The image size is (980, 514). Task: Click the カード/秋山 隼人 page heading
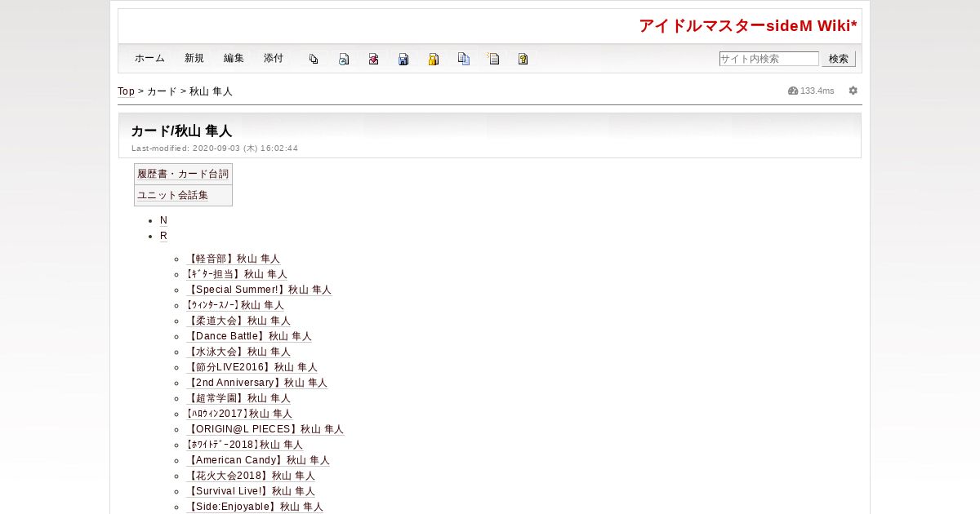pyautogui.click(x=181, y=131)
